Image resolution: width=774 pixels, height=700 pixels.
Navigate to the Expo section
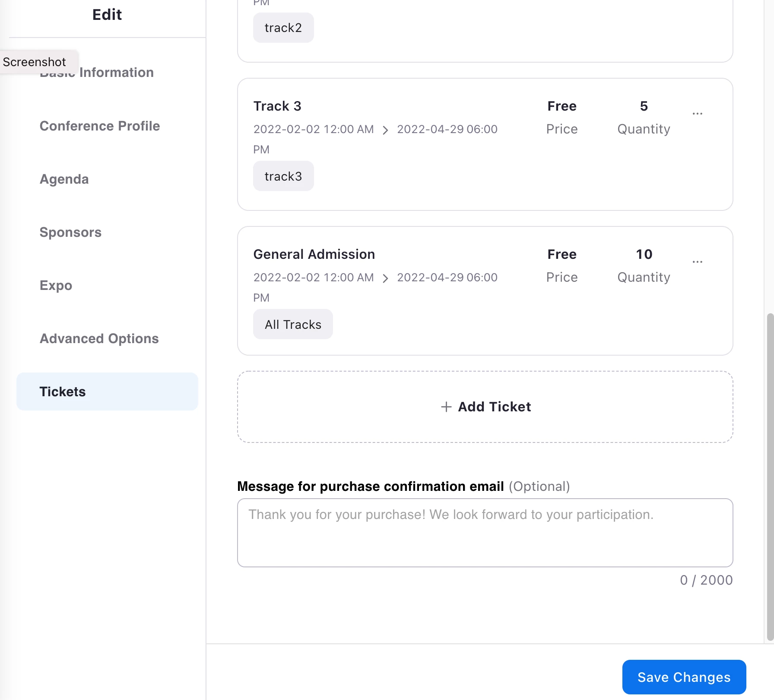(x=56, y=285)
